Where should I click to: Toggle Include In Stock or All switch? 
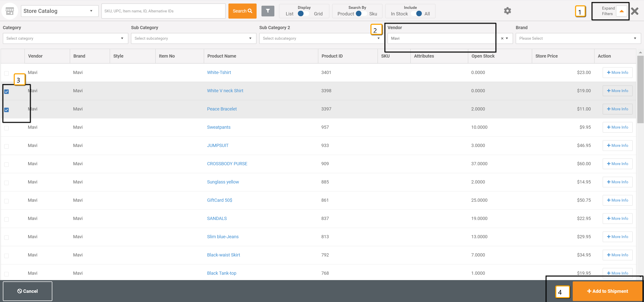click(416, 14)
